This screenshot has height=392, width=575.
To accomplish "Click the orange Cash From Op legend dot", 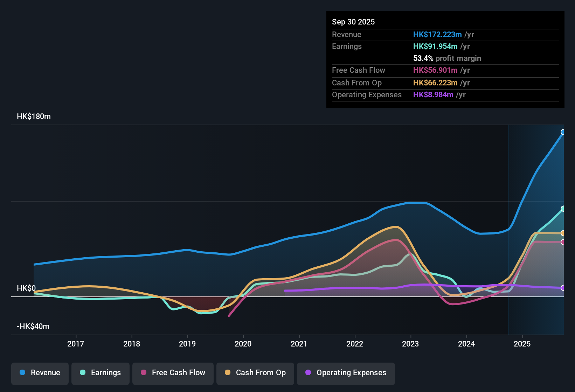I will pyautogui.click(x=227, y=373).
